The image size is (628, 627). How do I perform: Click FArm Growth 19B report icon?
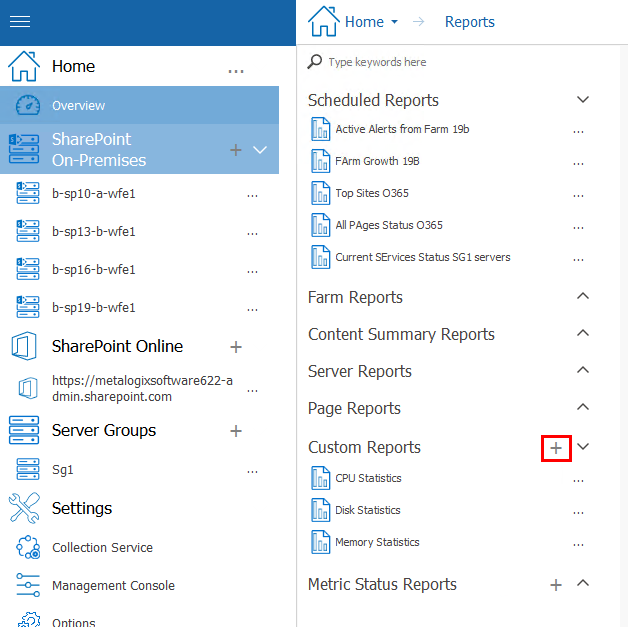click(x=320, y=161)
